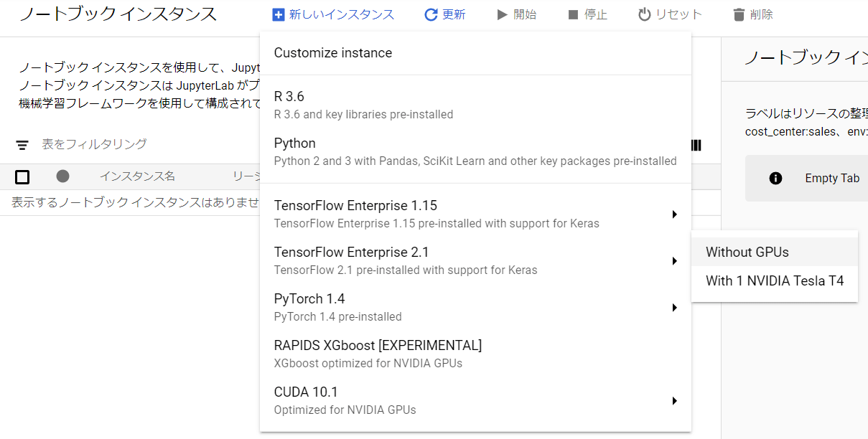Click the table filter icon
The image size is (868, 439).
(x=23, y=145)
